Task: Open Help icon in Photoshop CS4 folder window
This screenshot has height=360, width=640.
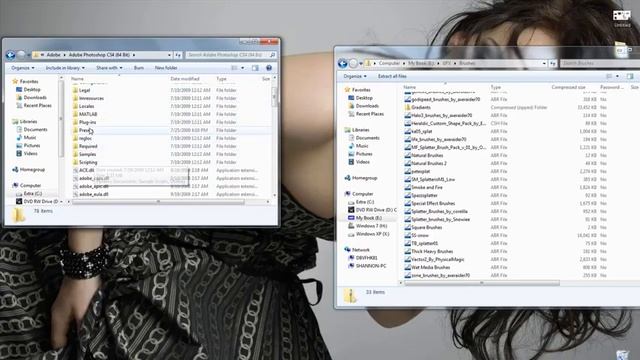Action: click(x=269, y=68)
